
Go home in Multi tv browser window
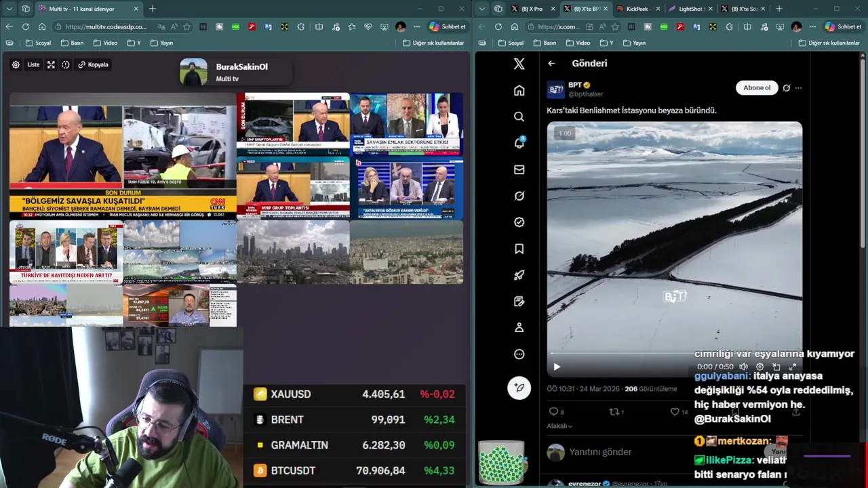(x=42, y=26)
